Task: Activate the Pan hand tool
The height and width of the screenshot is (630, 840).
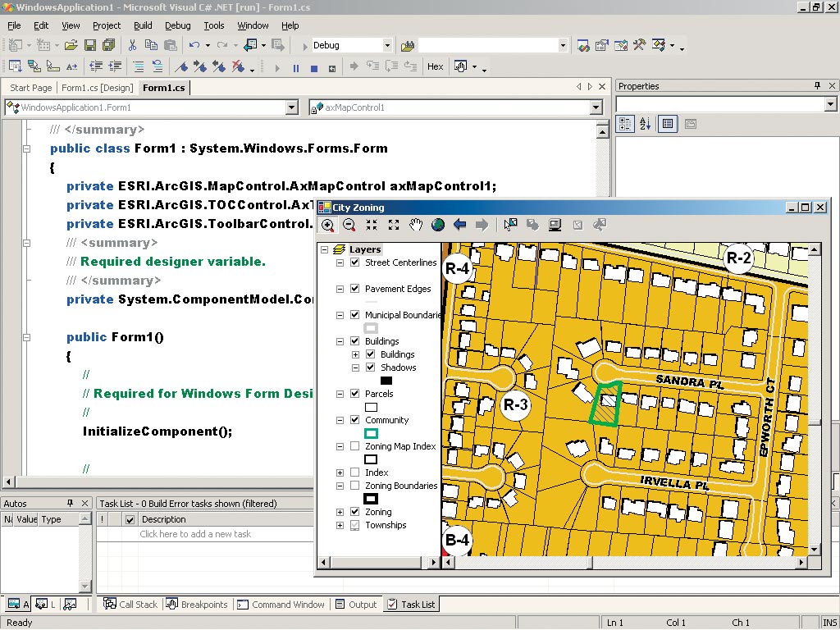Action: click(x=416, y=225)
